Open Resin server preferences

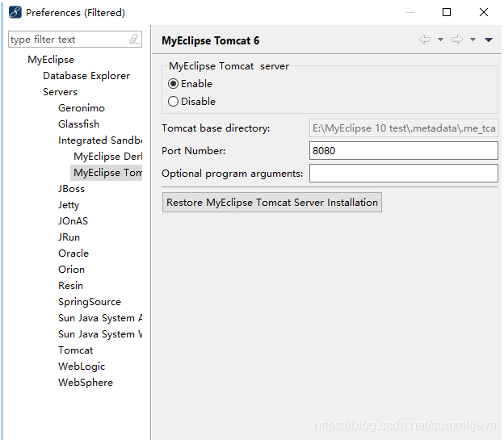click(x=70, y=286)
